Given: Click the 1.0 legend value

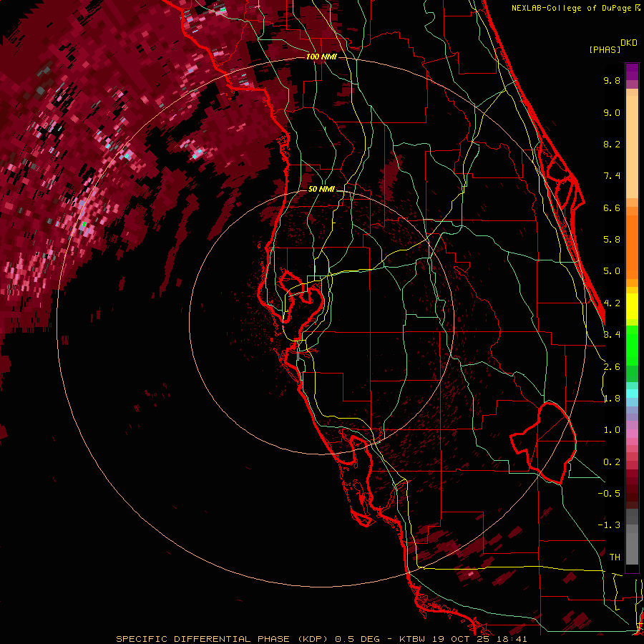Looking at the screenshot, I should [x=612, y=430].
